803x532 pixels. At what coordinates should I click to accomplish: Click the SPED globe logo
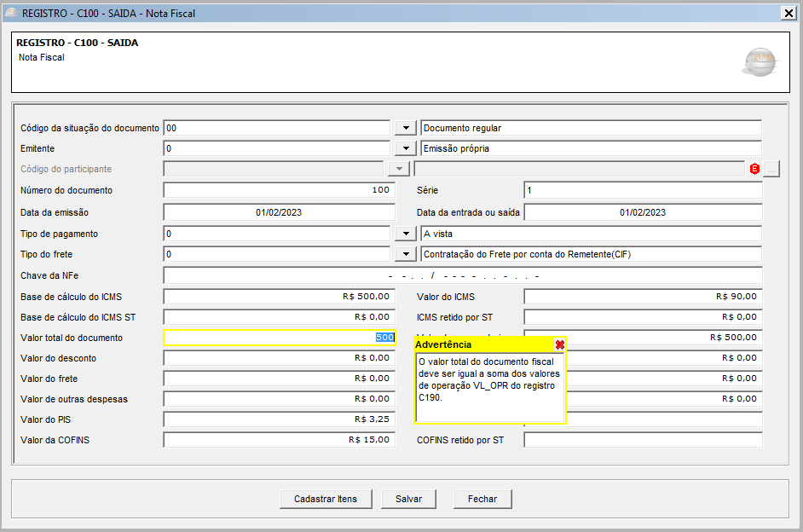tap(760, 62)
